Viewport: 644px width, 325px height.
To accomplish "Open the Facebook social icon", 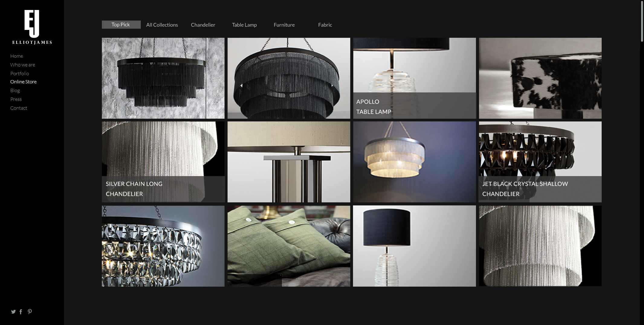I will coord(21,312).
